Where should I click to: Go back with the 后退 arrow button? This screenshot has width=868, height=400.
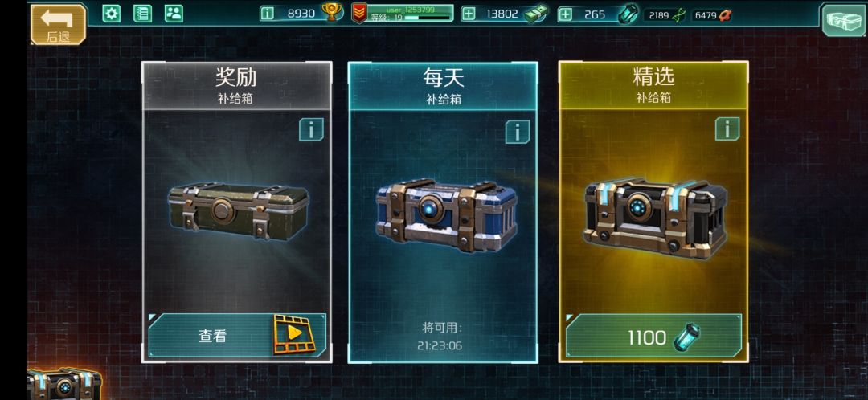point(58,24)
